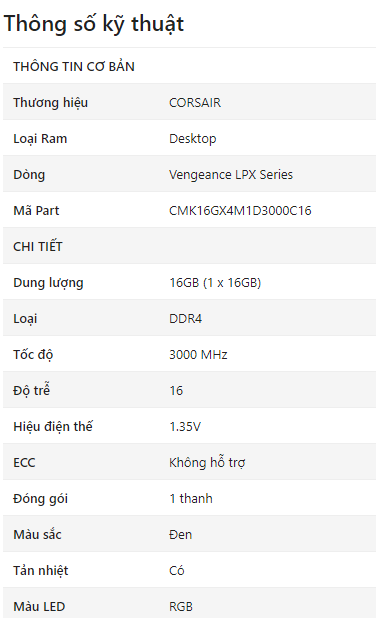Click the 3000 MHz speed value
The height and width of the screenshot is (618, 376).
point(198,355)
